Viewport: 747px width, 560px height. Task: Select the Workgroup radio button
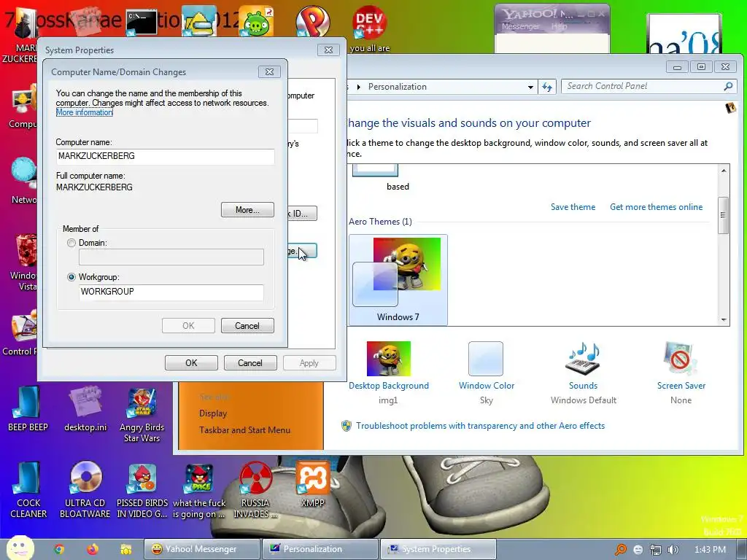pos(71,277)
